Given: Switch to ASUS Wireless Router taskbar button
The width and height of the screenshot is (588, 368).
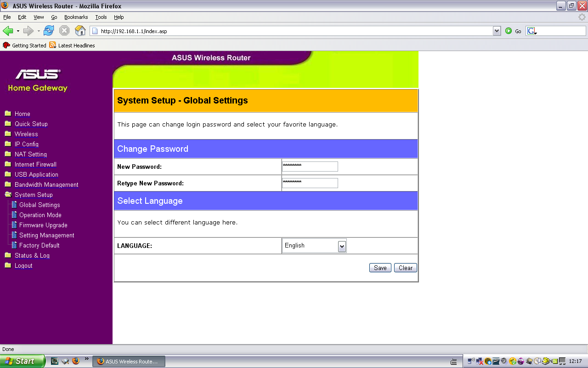Looking at the screenshot, I should pyautogui.click(x=129, y=362).
